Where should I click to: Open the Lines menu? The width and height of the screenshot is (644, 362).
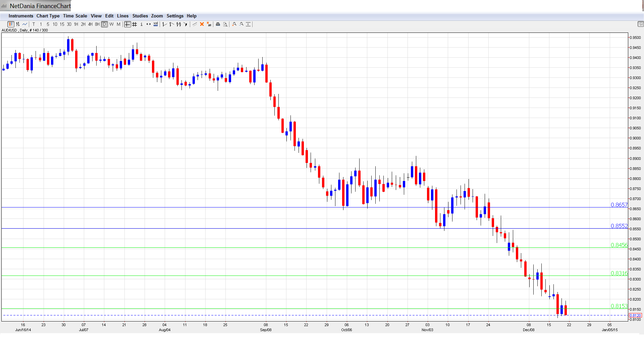point(123,16)
